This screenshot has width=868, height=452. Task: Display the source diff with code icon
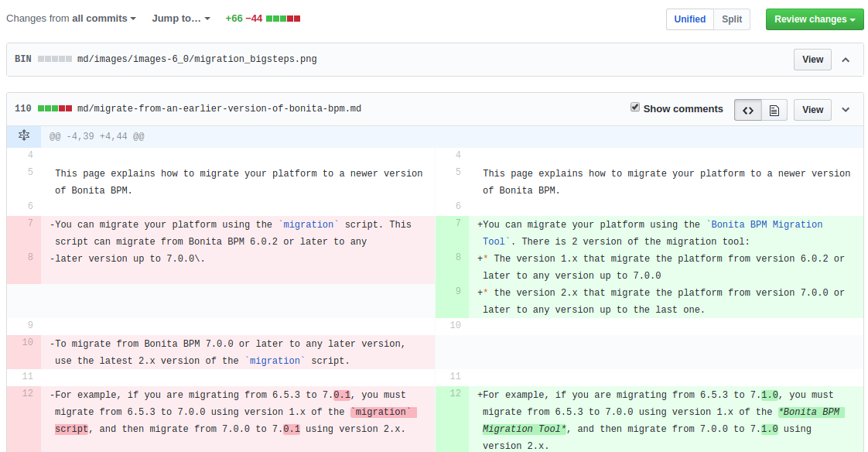point(748,110)
